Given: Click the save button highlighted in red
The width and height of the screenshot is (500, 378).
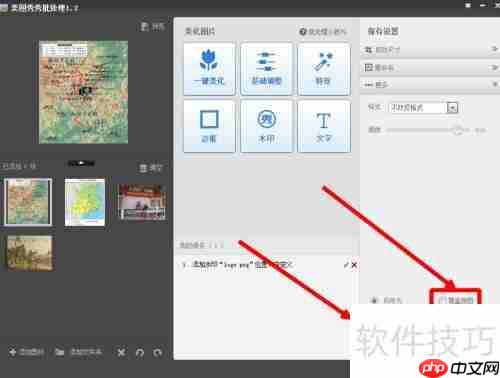Looking at the screenshot, I should pos(455,300).
